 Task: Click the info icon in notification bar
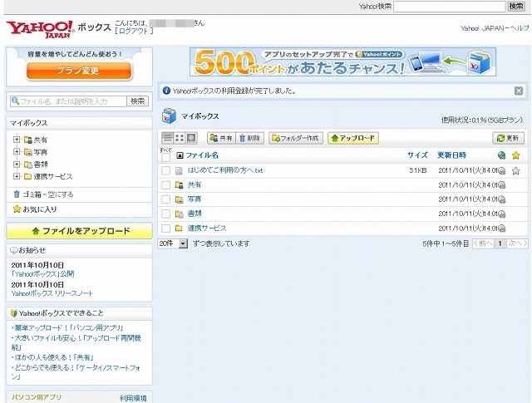[166, 91]
